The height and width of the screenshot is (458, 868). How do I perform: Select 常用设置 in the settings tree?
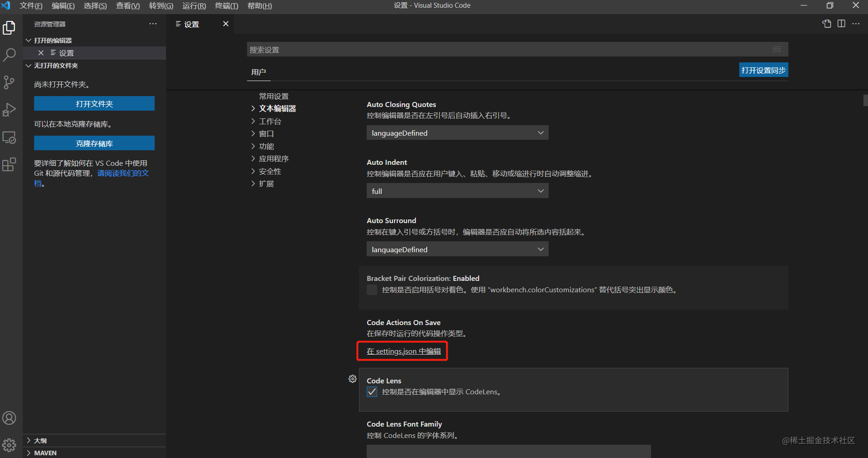click(273, 96)
